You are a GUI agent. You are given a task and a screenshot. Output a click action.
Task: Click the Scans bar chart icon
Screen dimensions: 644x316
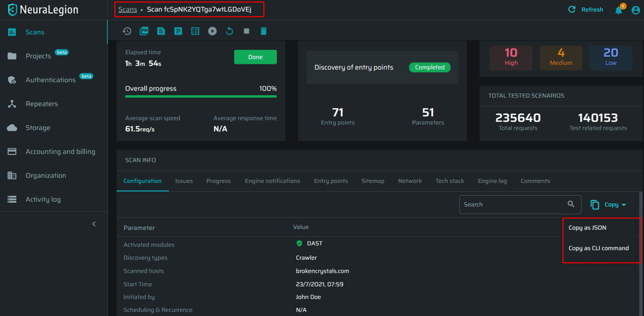click(x=12, y=32)
